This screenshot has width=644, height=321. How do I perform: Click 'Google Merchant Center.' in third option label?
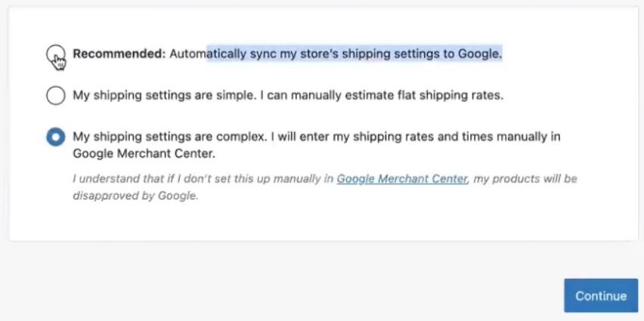coord(144,153)
